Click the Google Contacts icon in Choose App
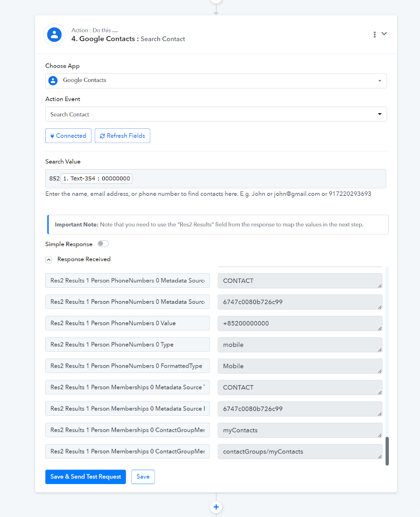This screenshot has width=420, height=517. pos(53,80)
